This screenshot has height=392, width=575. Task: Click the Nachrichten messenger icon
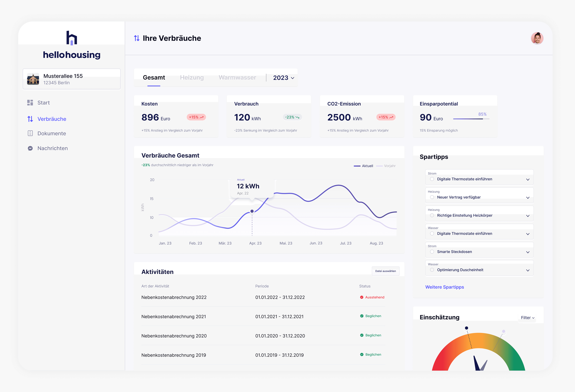[x=30, y=148]
